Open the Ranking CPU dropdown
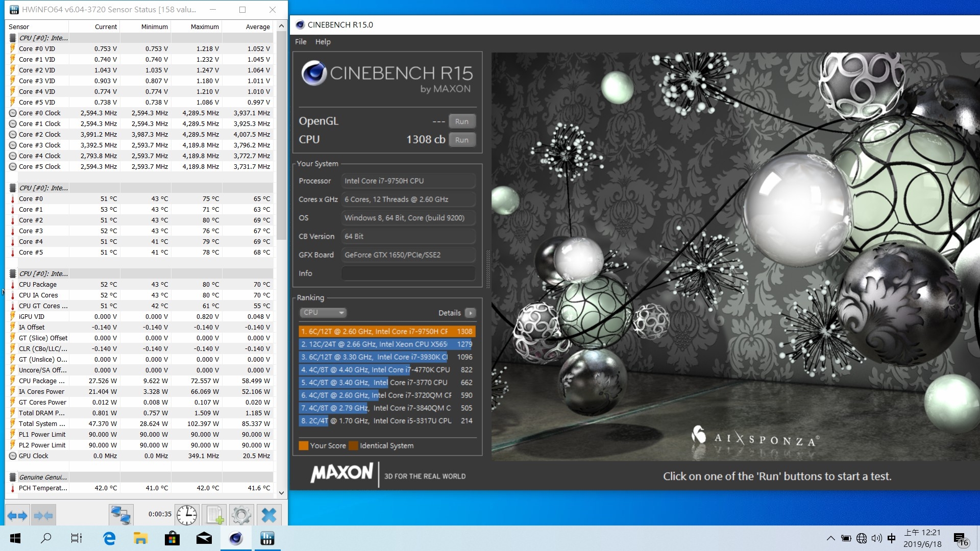The image size is (980, 551). [324, 313]
